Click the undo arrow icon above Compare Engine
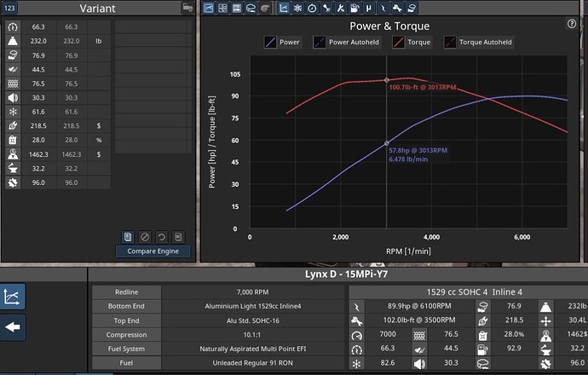Image resolution: width=588 pixels, height=375 pixels. point(162,237)
